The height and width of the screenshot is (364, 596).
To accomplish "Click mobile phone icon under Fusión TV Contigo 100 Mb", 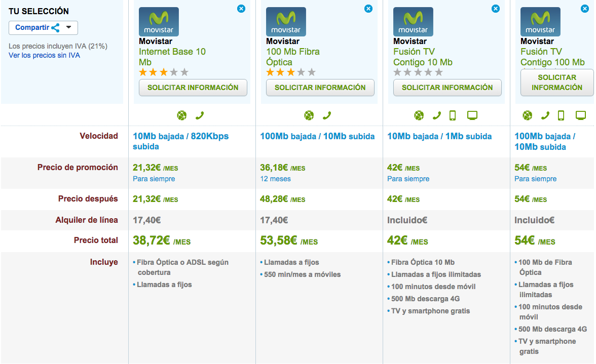I will pos(561,115).
